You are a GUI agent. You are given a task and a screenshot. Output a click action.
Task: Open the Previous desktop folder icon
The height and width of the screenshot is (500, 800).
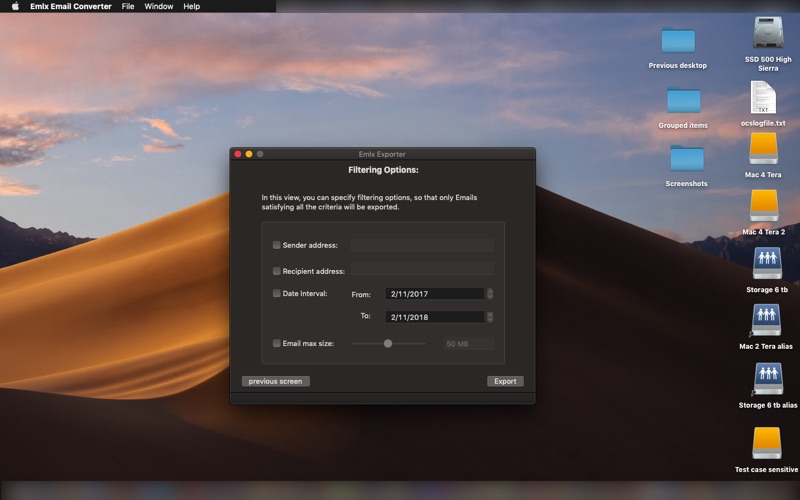pyautogui.click(x=678, y=40)
